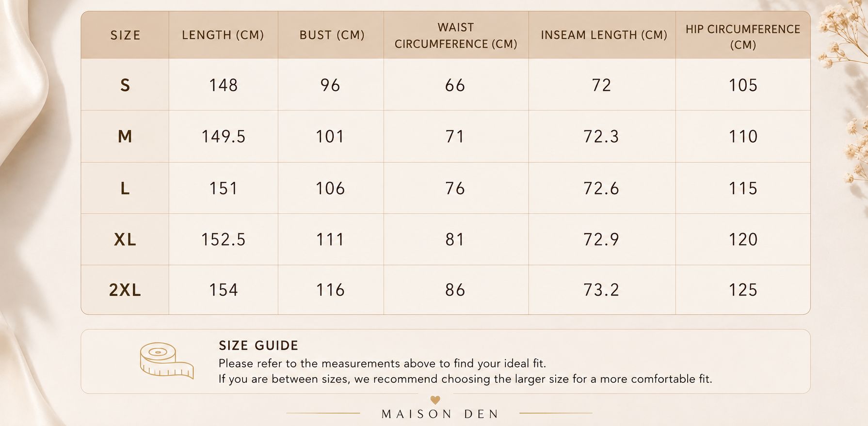
Task: Select the 2XL size row label
Action: pos(125,290)
